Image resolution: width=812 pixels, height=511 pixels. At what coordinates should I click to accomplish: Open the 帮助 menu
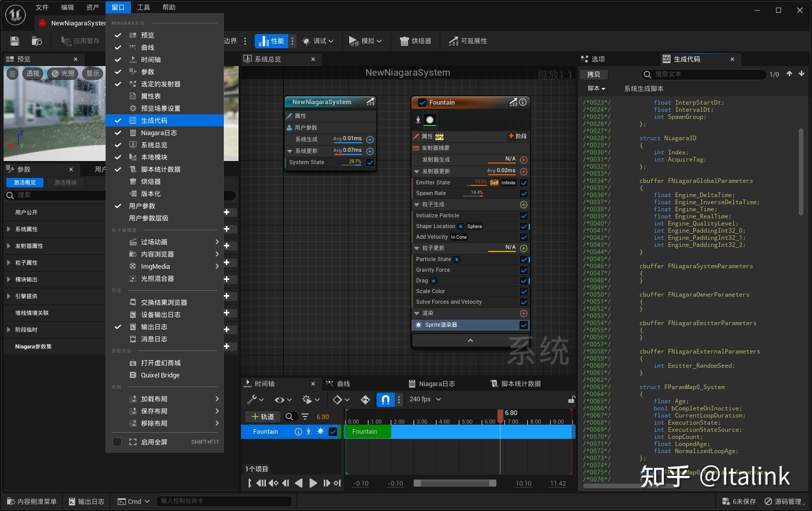[x=169, y=7]
